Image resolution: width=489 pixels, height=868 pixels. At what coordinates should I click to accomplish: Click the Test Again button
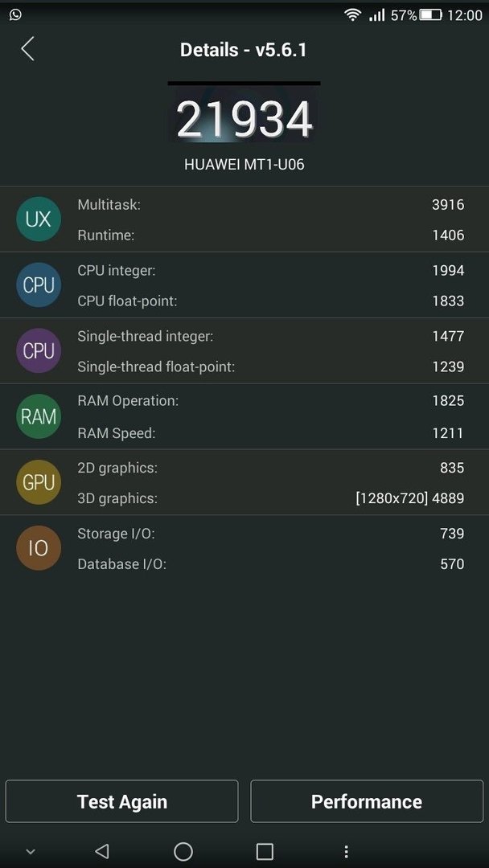click(x=121, y=801)
